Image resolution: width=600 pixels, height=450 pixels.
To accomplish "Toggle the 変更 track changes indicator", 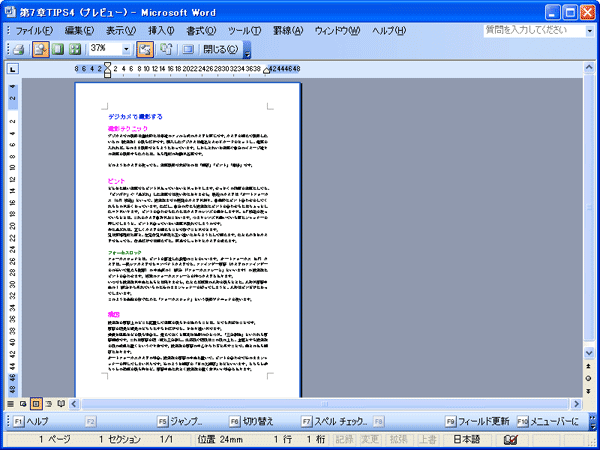I will [370, 440].
